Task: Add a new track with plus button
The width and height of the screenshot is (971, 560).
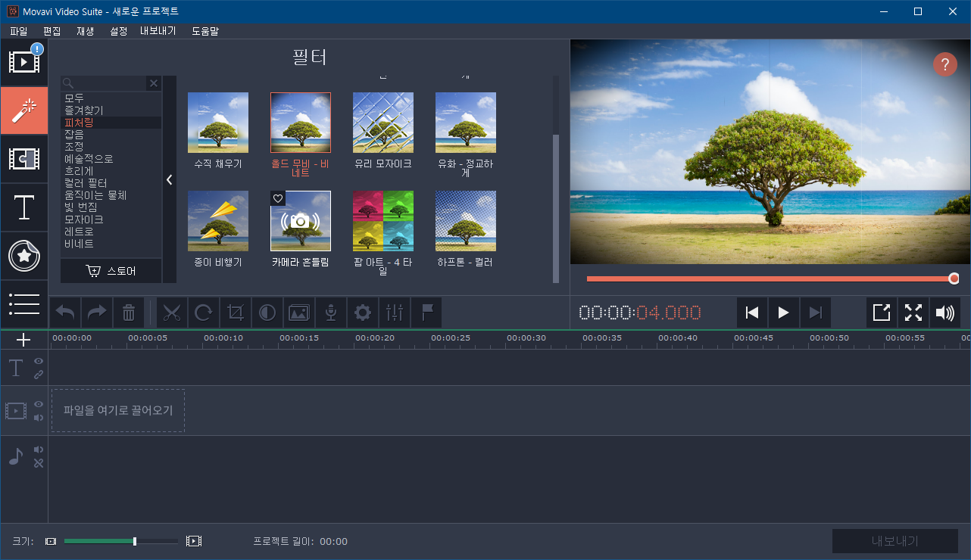Action: click(x=23, y=340)
